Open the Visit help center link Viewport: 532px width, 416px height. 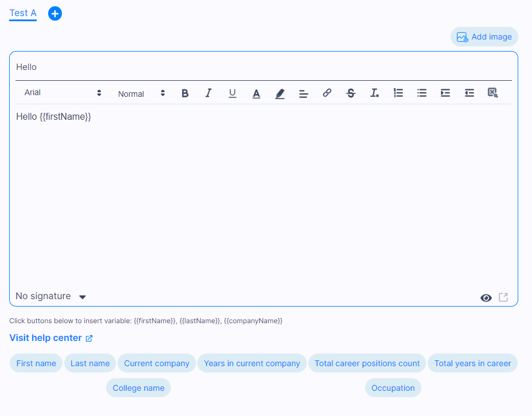[51, 337]
